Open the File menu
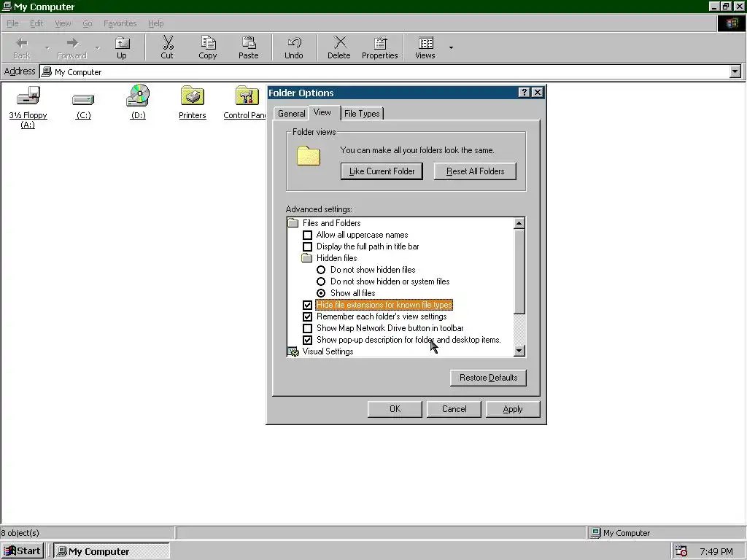 click(12, 23)
